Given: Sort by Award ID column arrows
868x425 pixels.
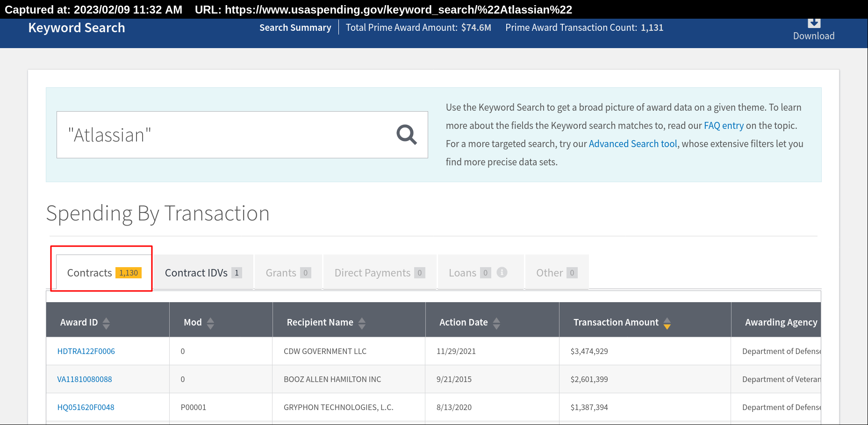Looking at the screenshot, I should click(106, 323).
